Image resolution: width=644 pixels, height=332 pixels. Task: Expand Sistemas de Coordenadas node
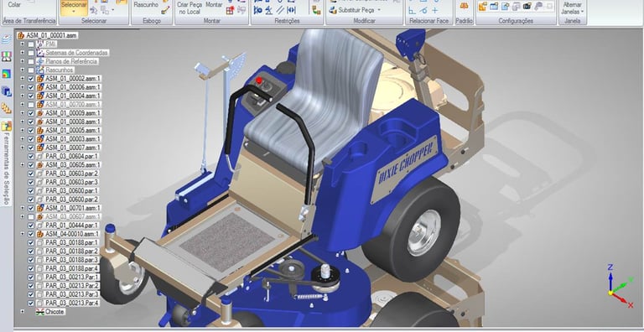(x=23, y=53)
